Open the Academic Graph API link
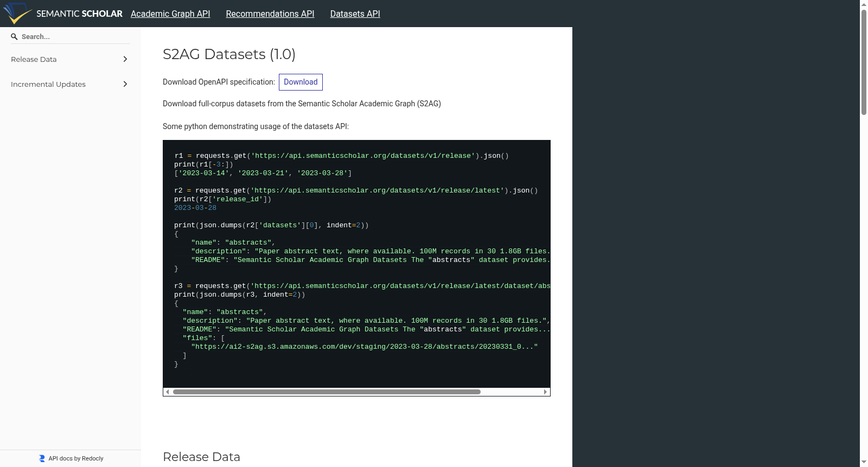 coord(170,14)
